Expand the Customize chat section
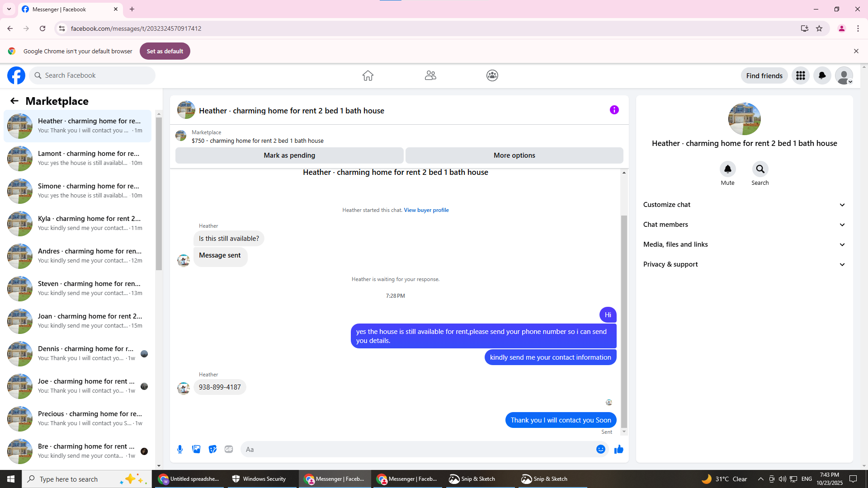The image size is (868, 488). click(744, 205)
